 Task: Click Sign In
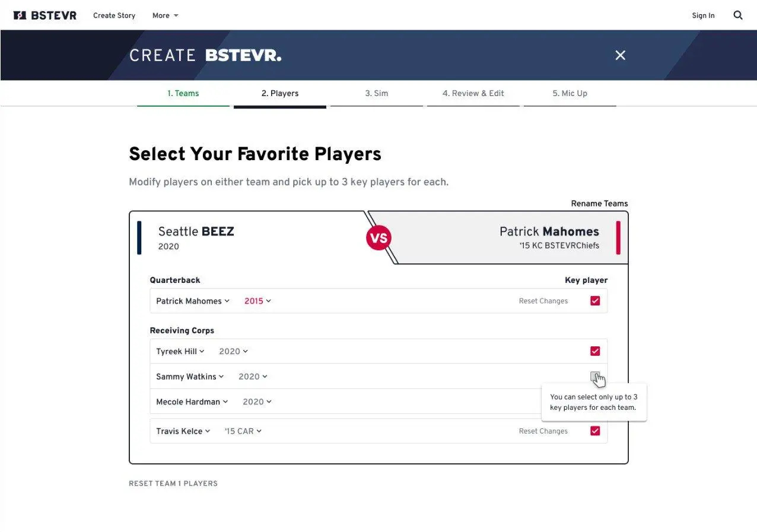tap(703, 15)
